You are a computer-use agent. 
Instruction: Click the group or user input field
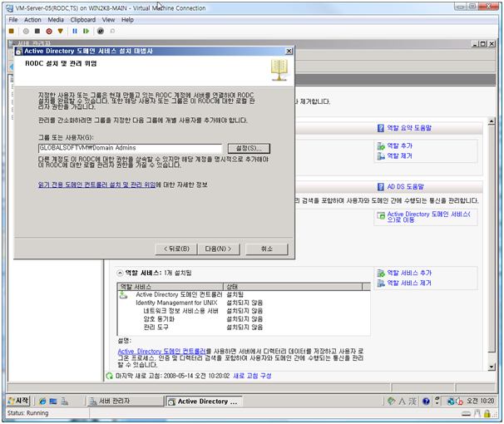click(x=130, y=148)
